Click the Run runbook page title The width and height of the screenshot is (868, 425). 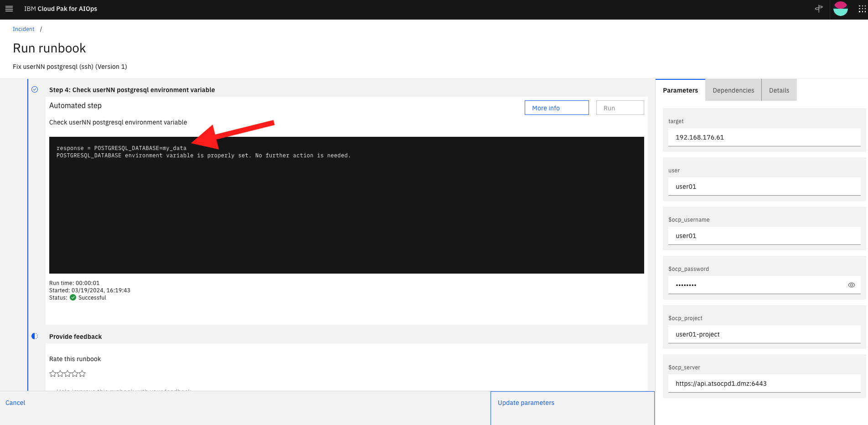pyautogui.click(x=49, y=48)
